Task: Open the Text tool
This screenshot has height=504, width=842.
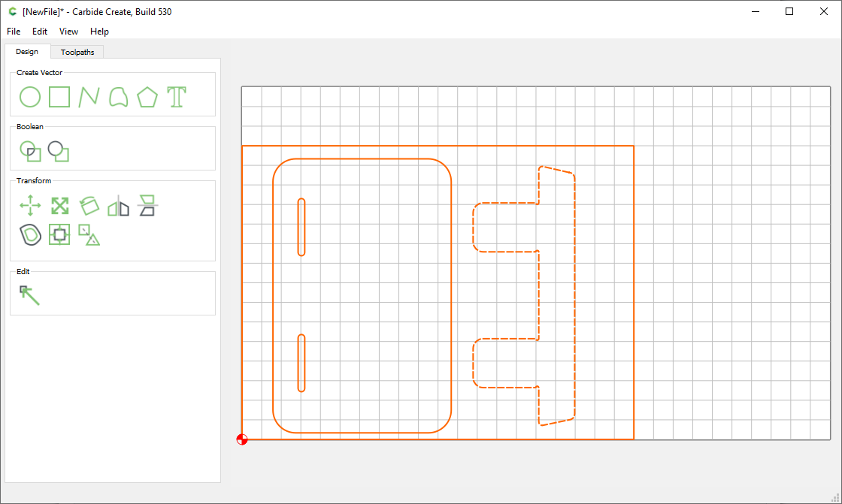Action: pos(177,97)
